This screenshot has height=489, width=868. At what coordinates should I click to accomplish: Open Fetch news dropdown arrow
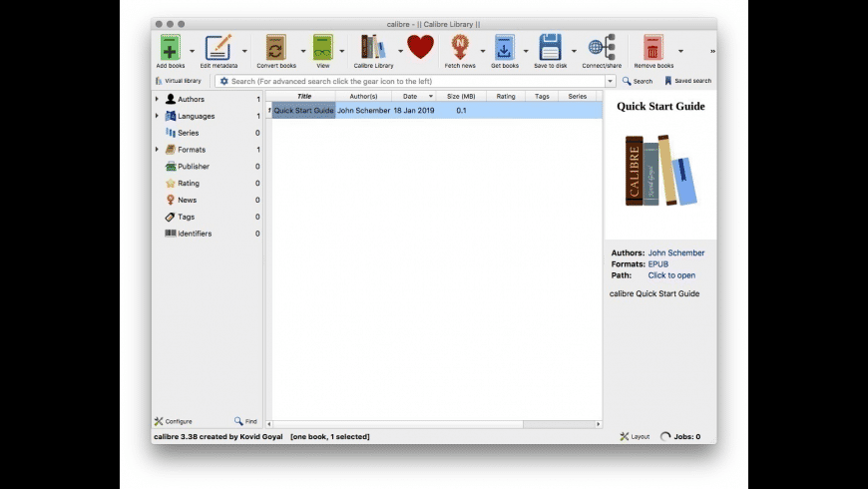[x=483, y=51]
